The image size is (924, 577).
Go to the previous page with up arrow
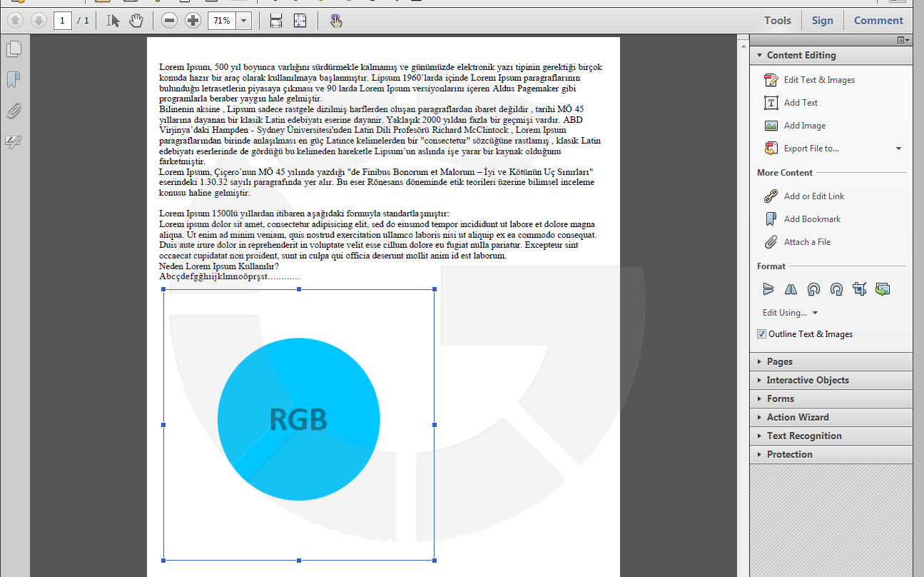(x=16, y=21)
